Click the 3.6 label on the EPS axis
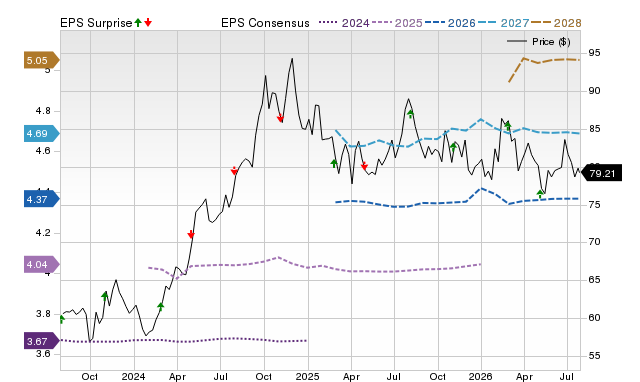 tap(43, 353)
